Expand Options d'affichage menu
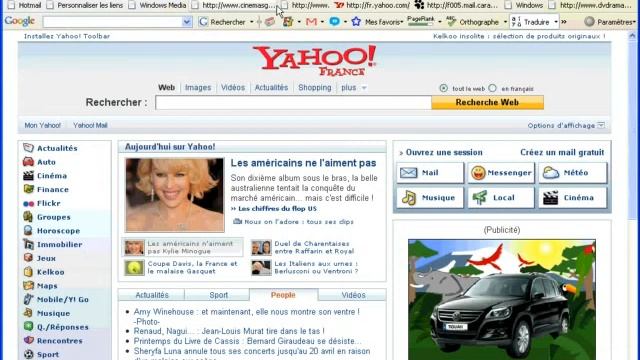Image resolution: width=640 pixels, height=360 pixels. pyautogui.click(x=566, y=125)
